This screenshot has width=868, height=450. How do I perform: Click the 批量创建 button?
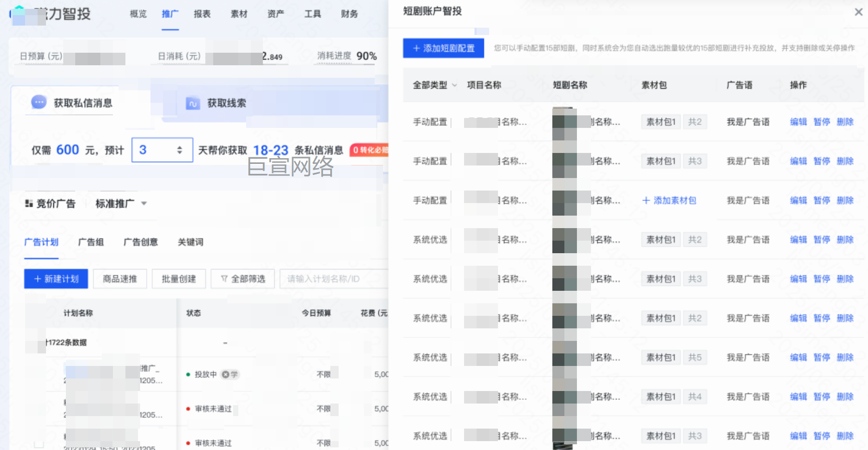click(179, 279)
